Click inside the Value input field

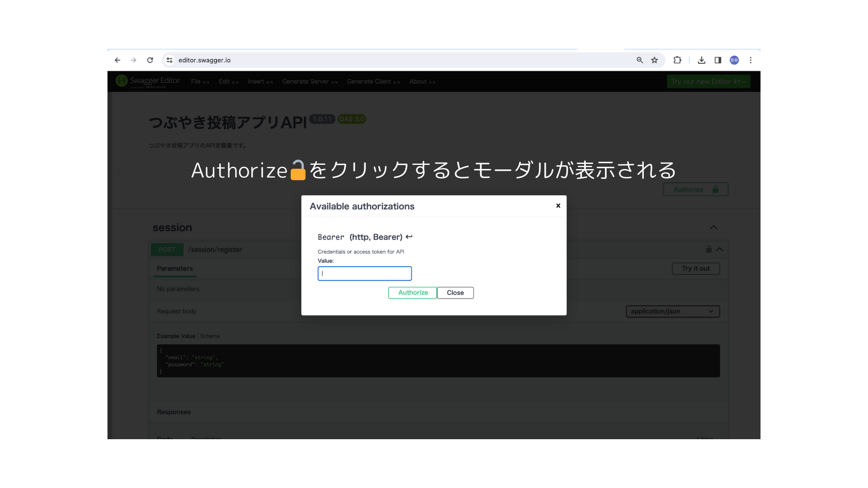[x=364, y=273]
